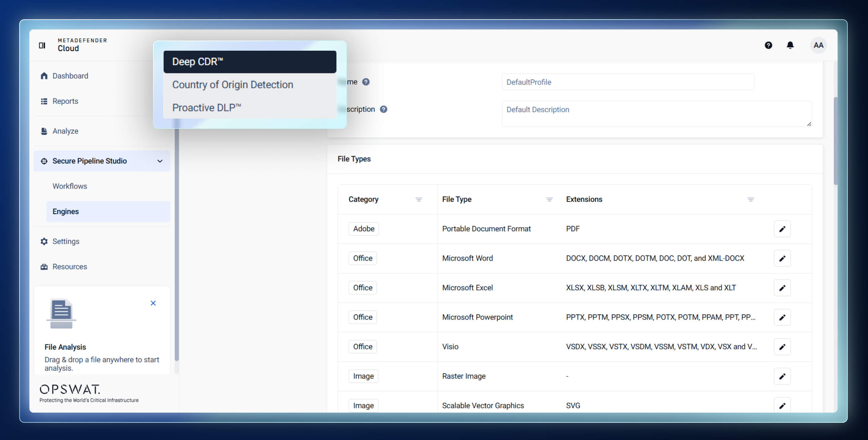Open notifications bell icon

point(790,45)
